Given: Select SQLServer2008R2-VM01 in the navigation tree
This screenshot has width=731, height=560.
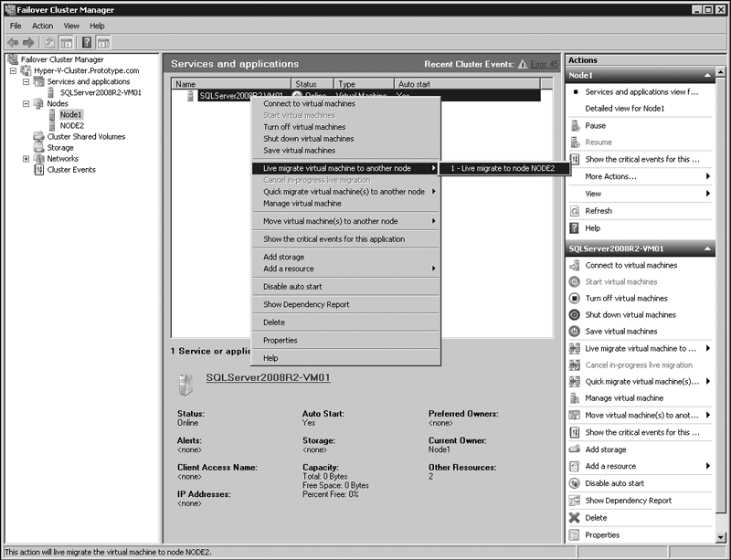Looking at the screenshot, I should (x=101, y=93).
